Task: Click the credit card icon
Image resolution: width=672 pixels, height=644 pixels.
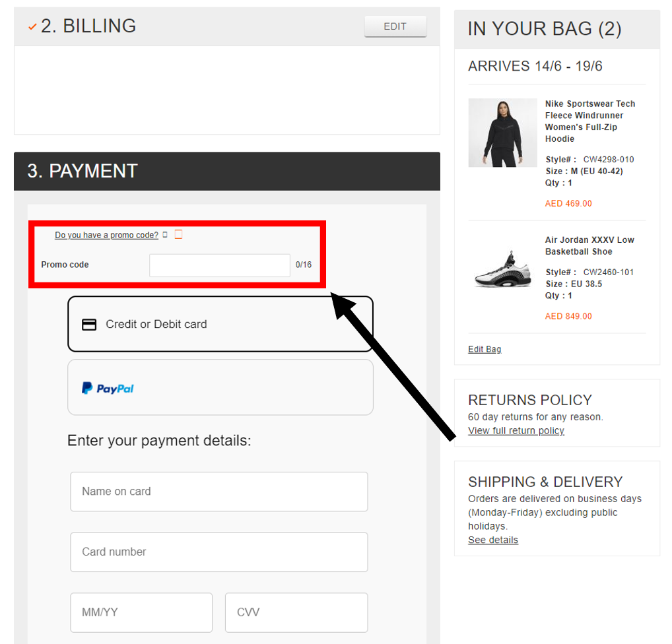Action: (x=89, y=324)
